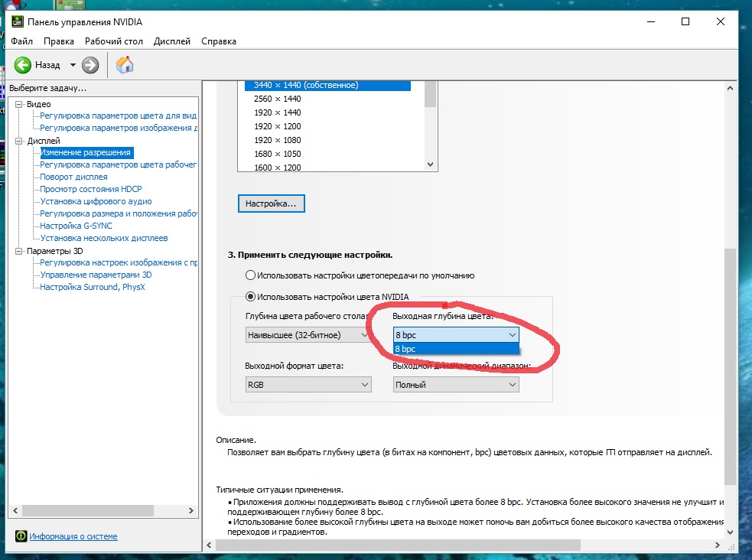Collapse the Видео tree node
Image resolution: width=752 pixels, height=560 pixels.
(18, 104)
